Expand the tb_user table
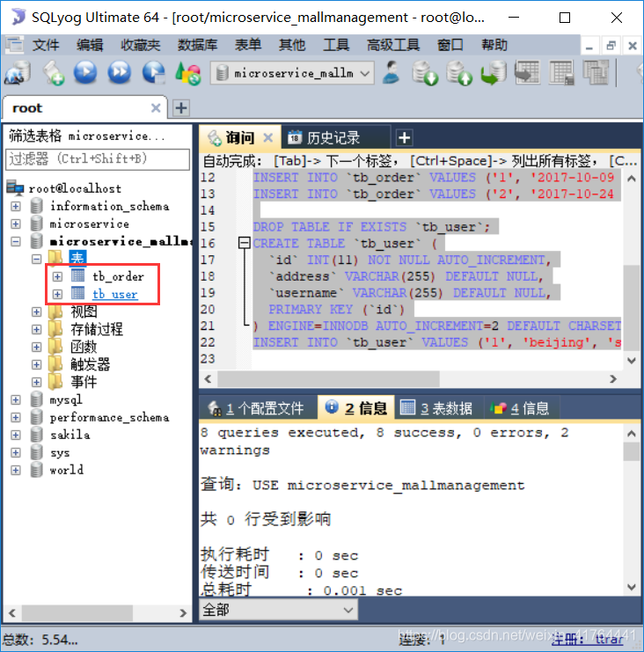This screenshot has height=652, width=644. 57,295
